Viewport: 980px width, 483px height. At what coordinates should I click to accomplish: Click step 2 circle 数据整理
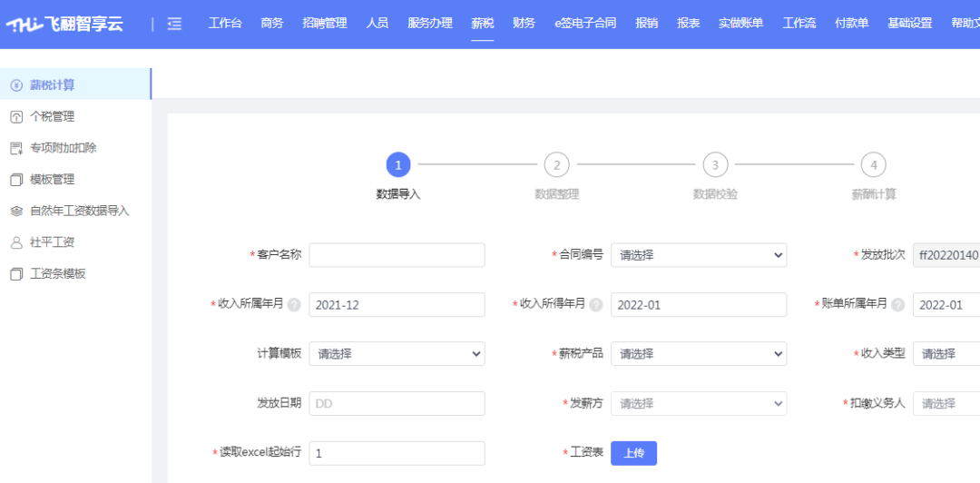click(557, 165)
